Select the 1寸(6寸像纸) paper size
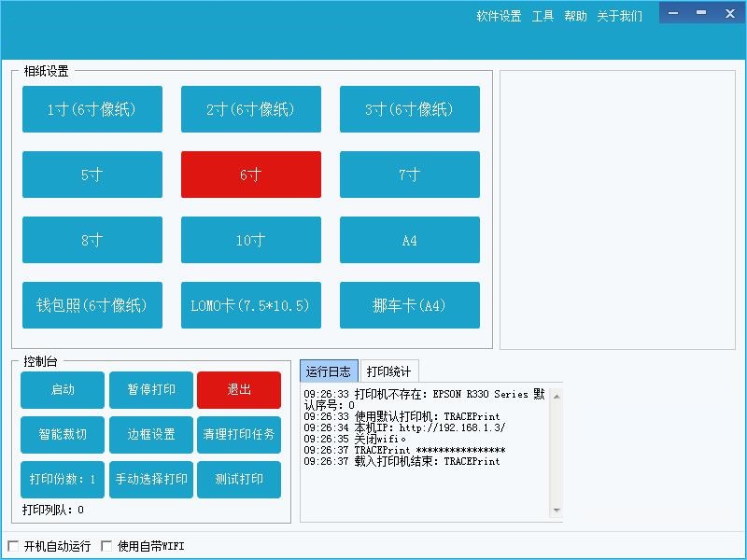Image resolution: width=747 pixels, height=560 pixels. 92,109
